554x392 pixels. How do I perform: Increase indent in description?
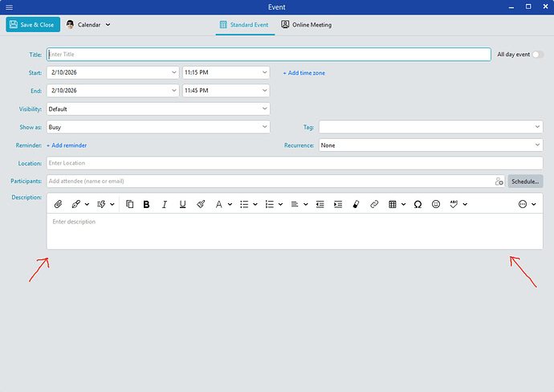(x=338, y=204)
